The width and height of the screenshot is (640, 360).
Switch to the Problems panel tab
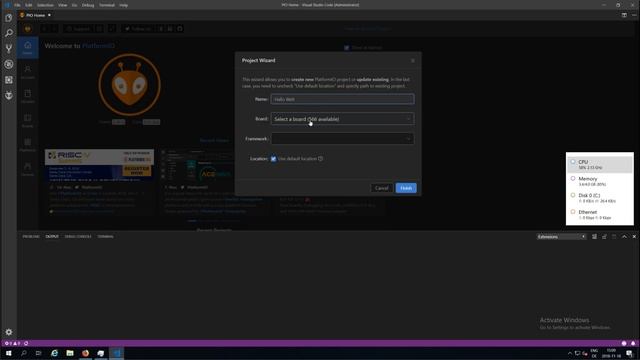click(x=31, y=236)
